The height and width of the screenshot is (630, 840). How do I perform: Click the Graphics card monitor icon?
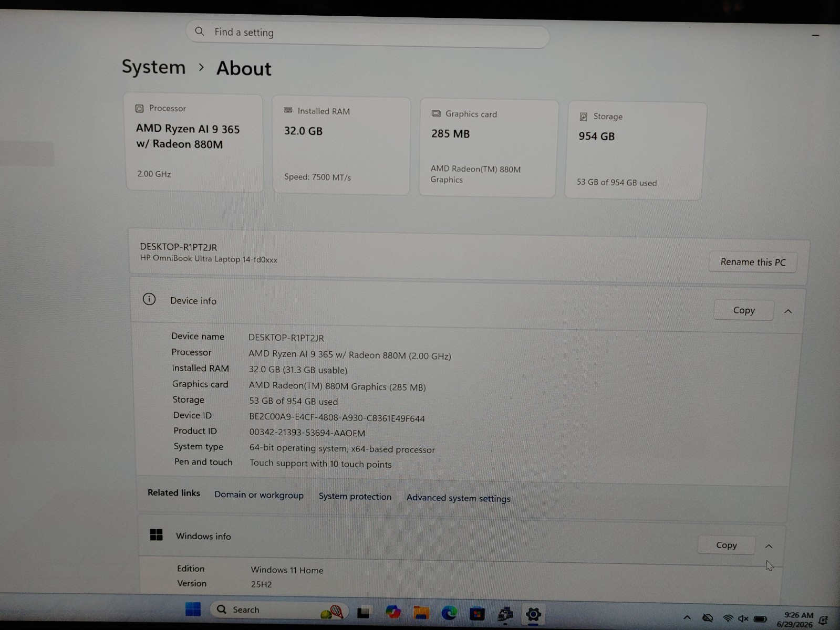click(436, 113)
